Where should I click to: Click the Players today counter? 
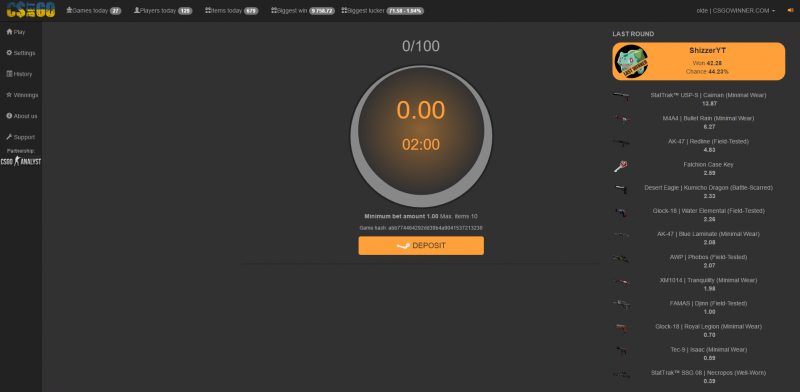[x=163, y=11]
